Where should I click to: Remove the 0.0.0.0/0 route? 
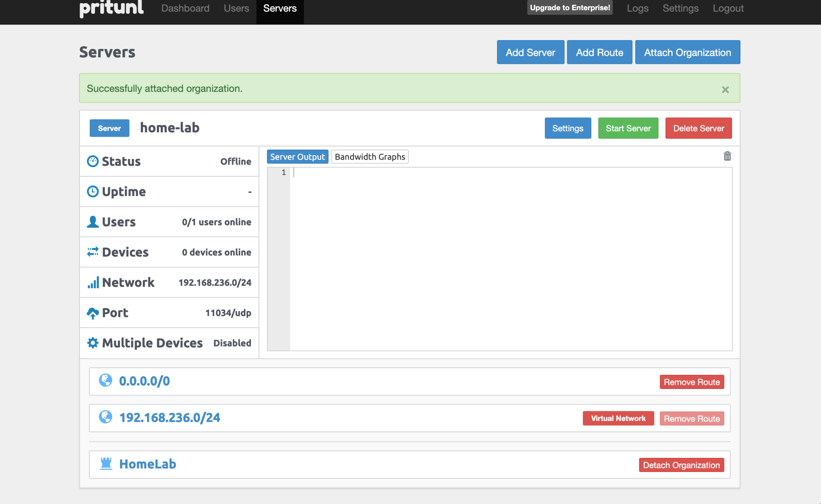(692, 382)
